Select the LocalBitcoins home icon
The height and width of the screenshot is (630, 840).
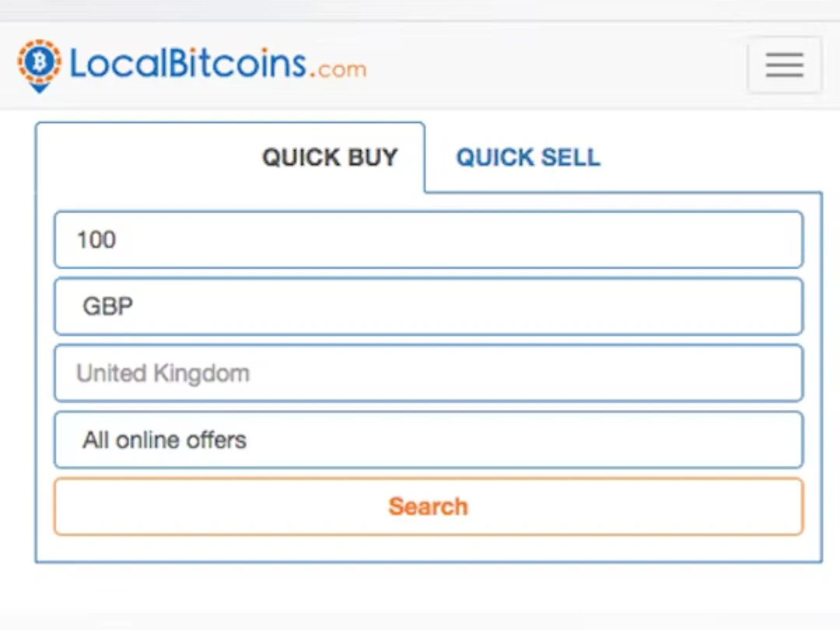(39, 65)
